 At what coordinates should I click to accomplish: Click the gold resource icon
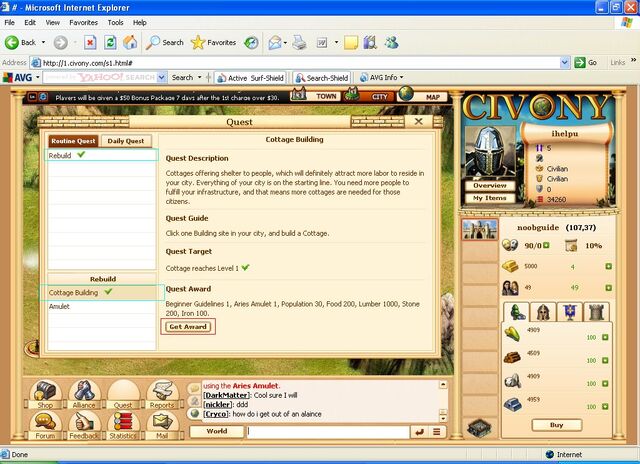pyautogui.click(x=510, y=266)
